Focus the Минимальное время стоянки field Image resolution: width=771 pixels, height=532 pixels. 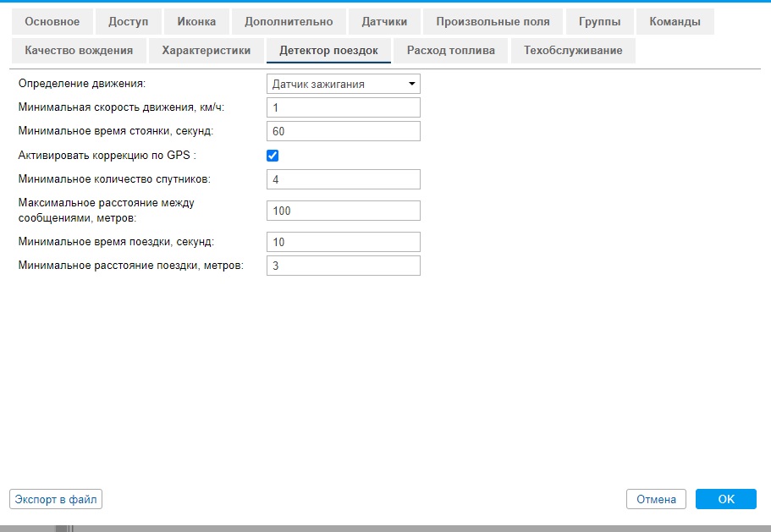point(343,131)
